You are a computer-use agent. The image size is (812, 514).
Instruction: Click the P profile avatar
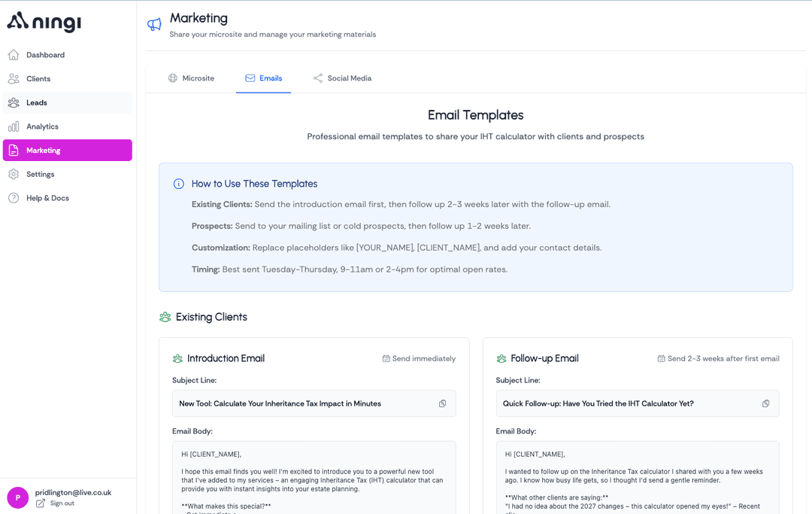point(17,497)
